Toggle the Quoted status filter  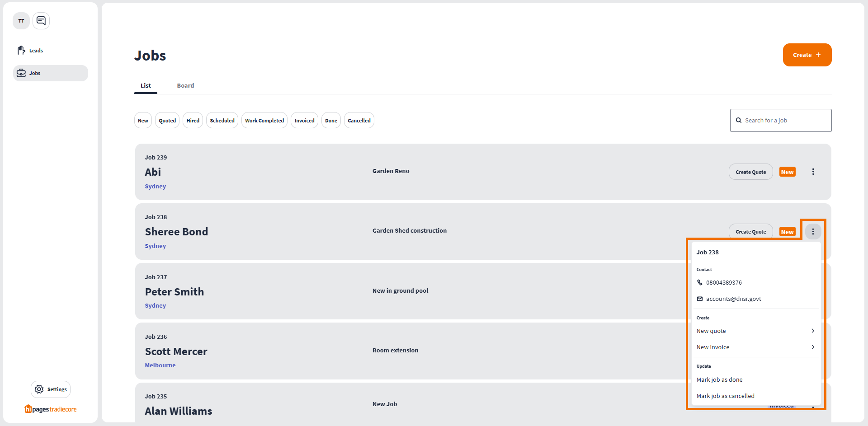coord(167,121)
